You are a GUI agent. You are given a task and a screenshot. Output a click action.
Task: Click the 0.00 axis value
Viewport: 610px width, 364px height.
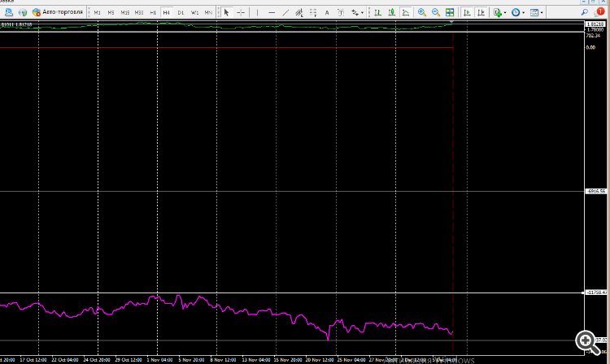pos(590,47)
